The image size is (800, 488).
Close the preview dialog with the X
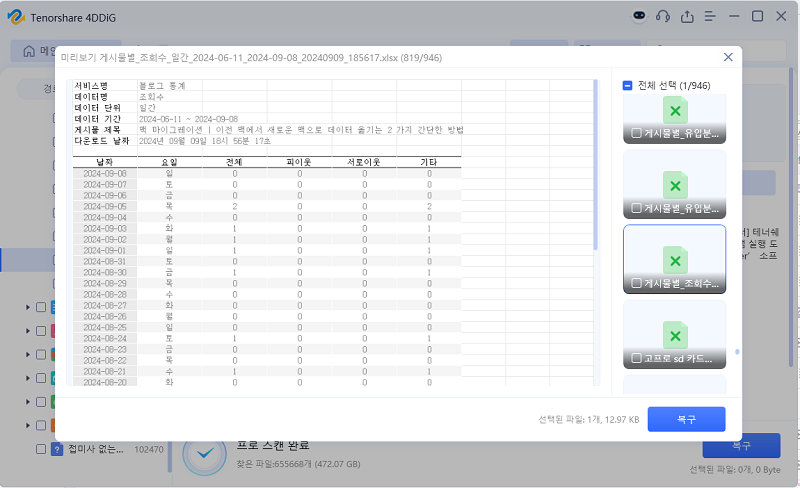tap(728, 57)
